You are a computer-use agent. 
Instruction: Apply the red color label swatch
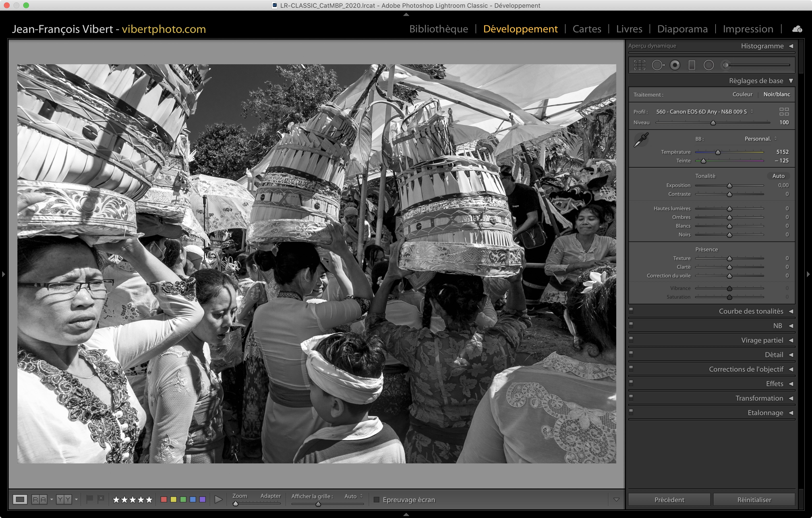pyautogui.click(x=164, y=499)
